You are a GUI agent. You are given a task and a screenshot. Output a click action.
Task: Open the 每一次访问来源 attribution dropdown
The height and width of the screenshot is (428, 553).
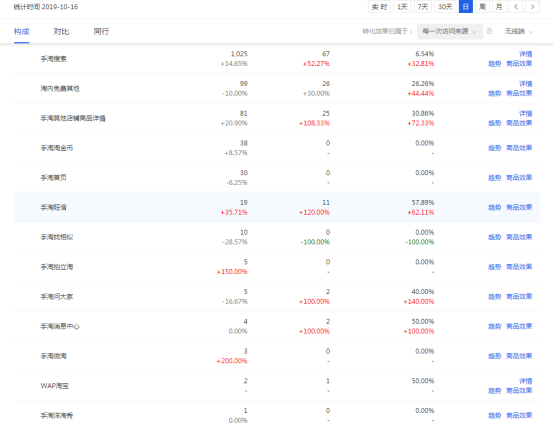(x=450, y=31)
